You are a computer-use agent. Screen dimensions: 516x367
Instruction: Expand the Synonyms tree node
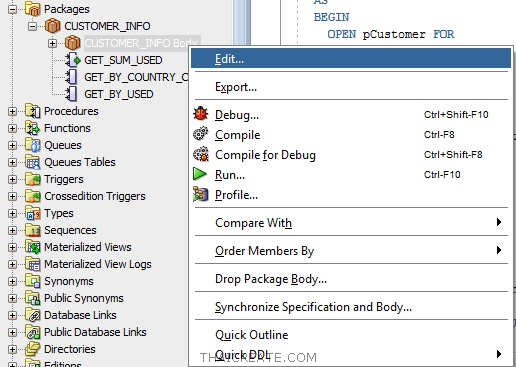click(x=12, y=281)
